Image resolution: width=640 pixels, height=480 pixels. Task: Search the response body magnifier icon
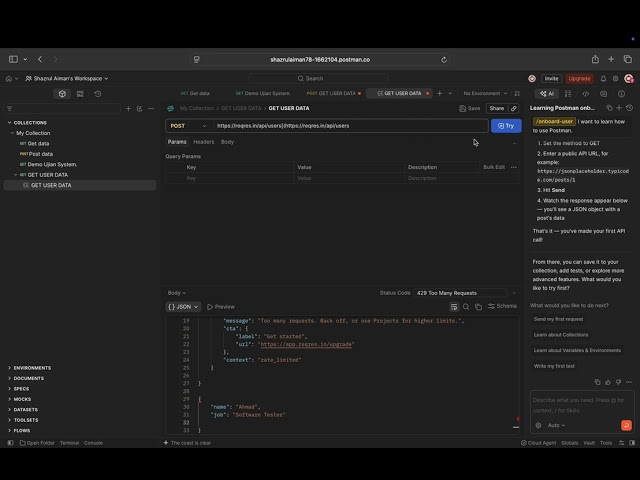[x=466, y=307]
